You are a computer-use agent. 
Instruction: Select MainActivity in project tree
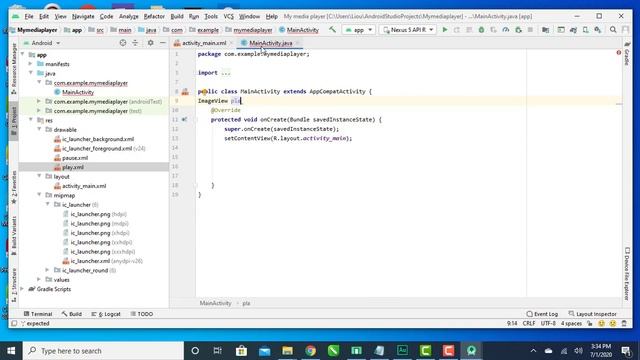(x=78, y=92)
